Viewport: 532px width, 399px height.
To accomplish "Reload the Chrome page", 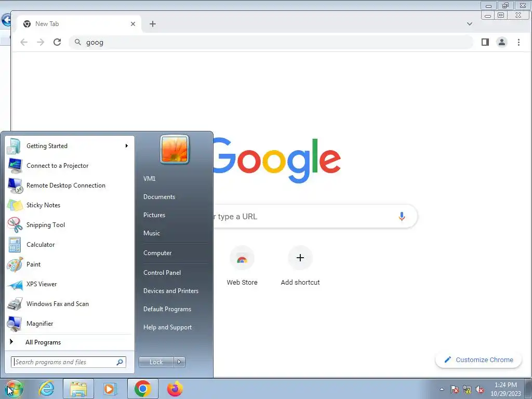I will click(57, 42).
